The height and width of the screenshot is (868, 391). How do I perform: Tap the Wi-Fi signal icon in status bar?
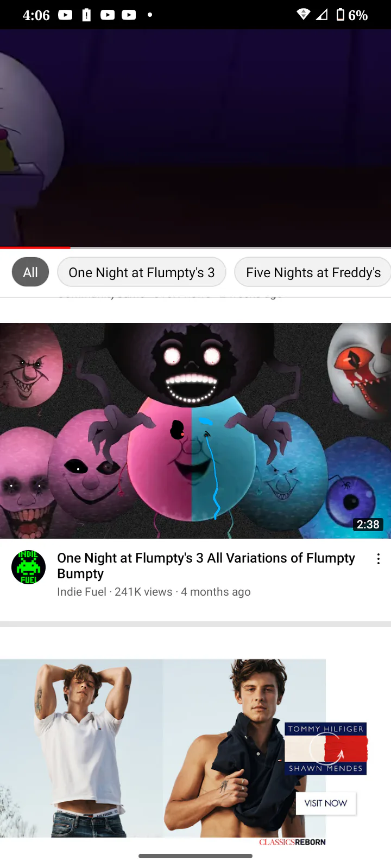coord(304,15)
